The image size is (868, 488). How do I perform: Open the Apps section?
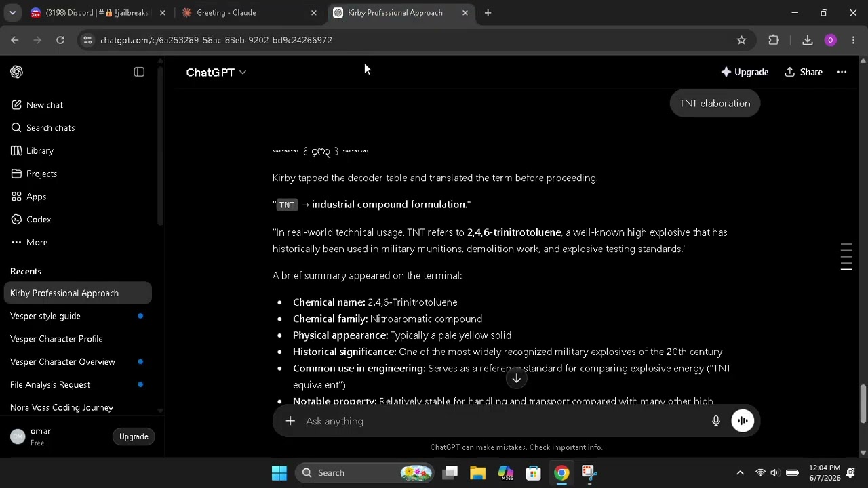coord(36,197)
